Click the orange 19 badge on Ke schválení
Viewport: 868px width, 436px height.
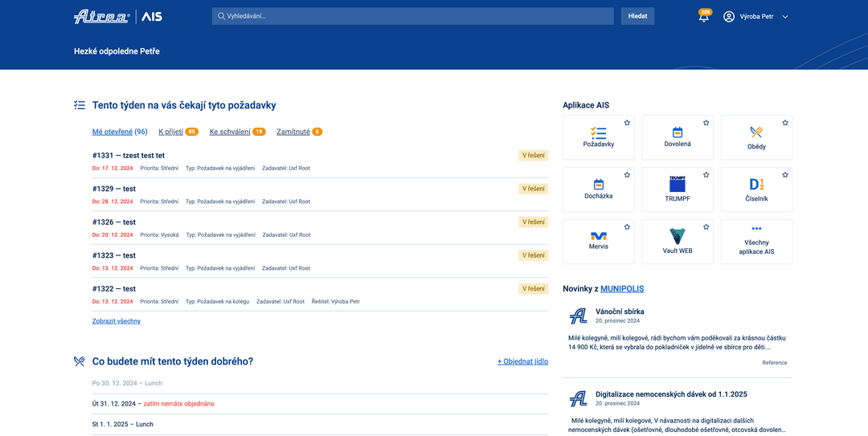click(259, 132)
